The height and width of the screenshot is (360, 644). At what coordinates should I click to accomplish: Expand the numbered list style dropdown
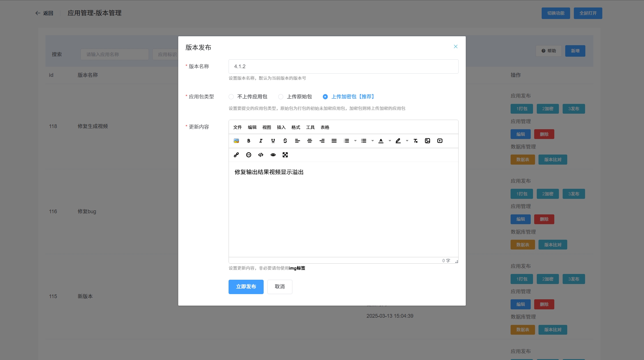(x=355, y=141)
